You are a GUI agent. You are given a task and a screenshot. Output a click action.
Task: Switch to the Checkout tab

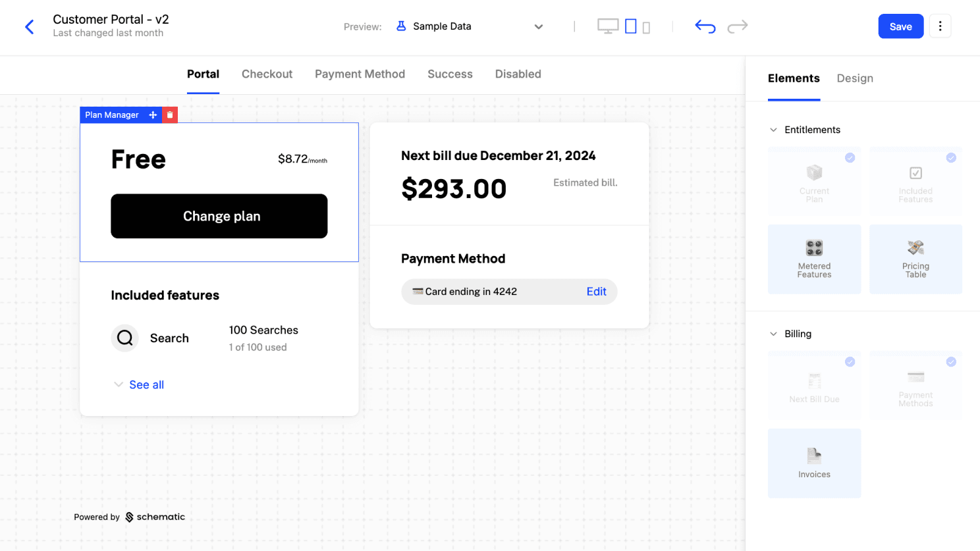point(267,74)
